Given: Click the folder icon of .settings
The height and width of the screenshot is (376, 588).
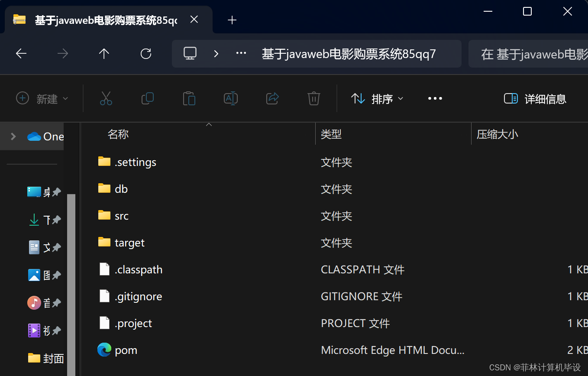Looking at the screenshot, I should (x=104, y=162).
